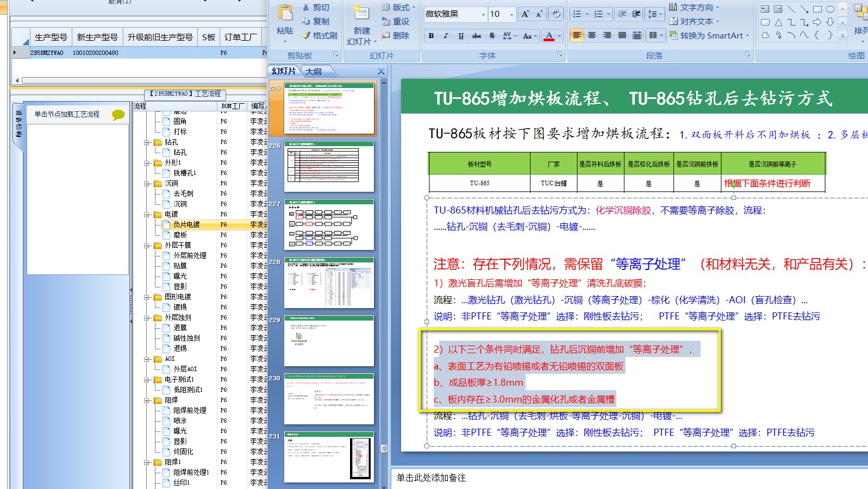Apply strikethrough with the abc icon
868x489 pixels.
tap(477, 36)
